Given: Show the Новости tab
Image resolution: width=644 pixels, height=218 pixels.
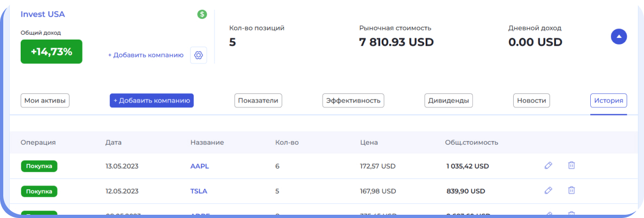Looking at the screenshot, I should [532, 100].
